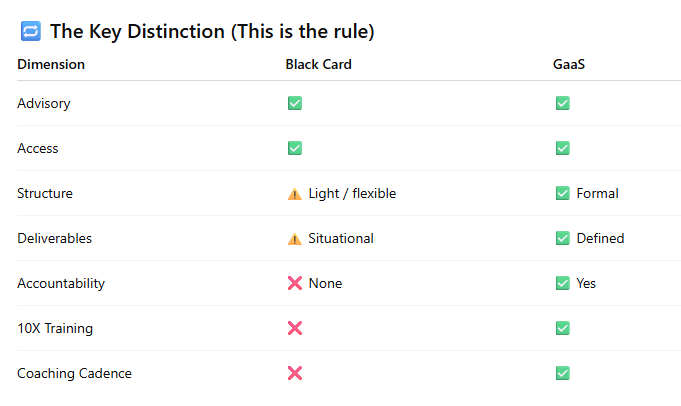Click the green check beside Formal
Image resolution: width=681 pixels, height=406 pixels.
(x=563, y=193)
